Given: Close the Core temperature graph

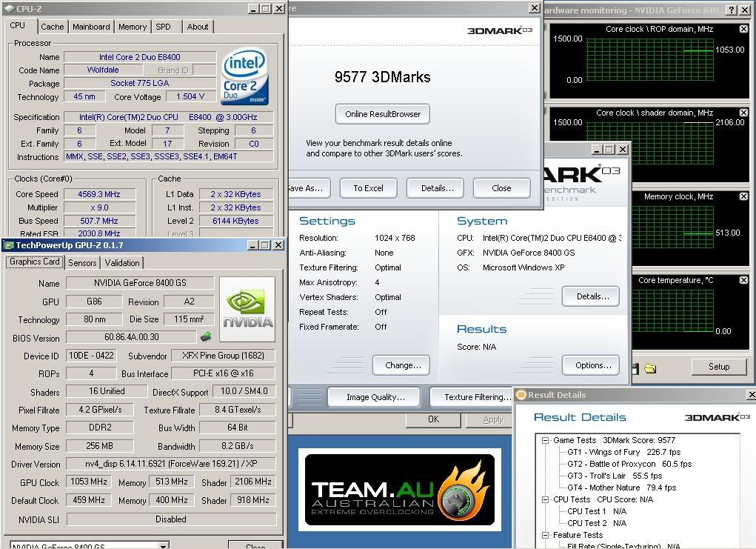Looking at the screenshot, I should click(743, 280).
